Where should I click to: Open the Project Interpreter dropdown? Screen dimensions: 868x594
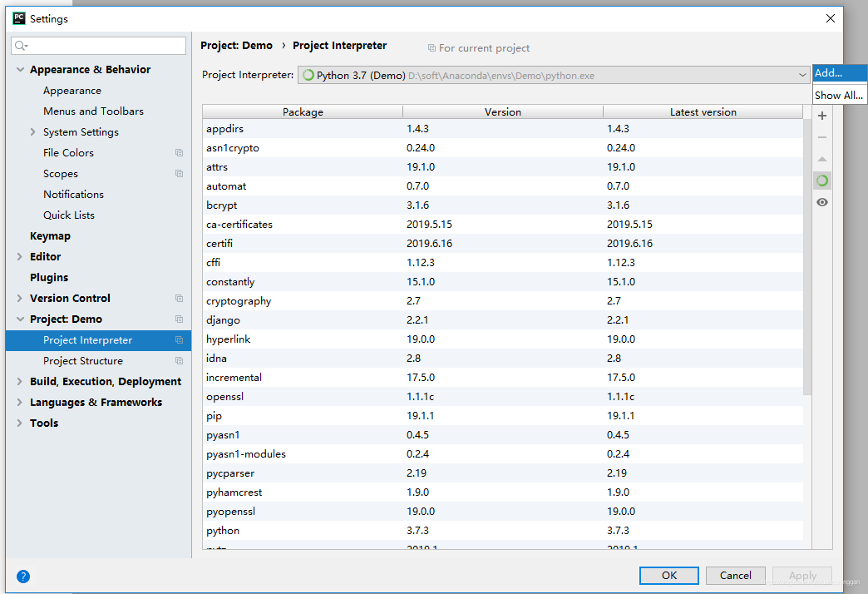(x=554, y=76)
